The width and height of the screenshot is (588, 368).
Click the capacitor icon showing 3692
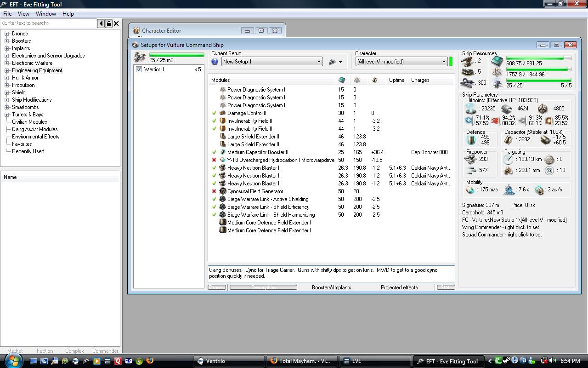[509, 140]
